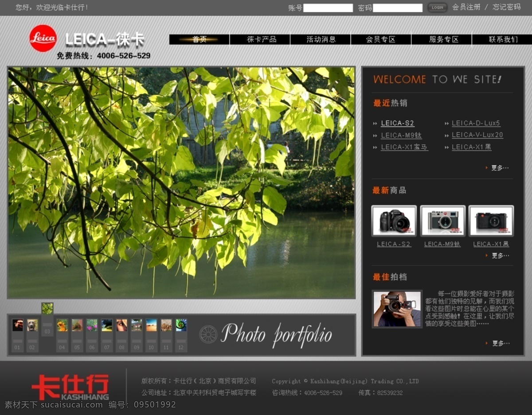Open the LEICA-X1宝马 link

(x=404, y=147)
